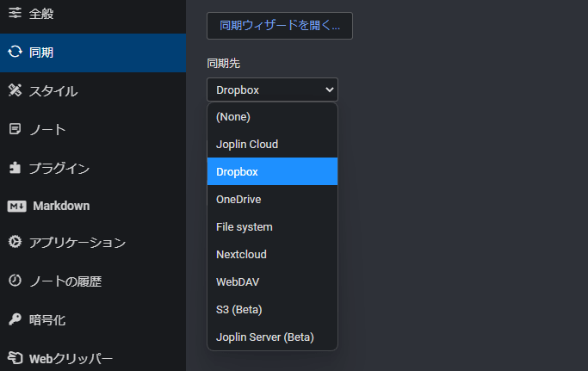
Task: Open the sync wizard button
Action: (279, 26)
